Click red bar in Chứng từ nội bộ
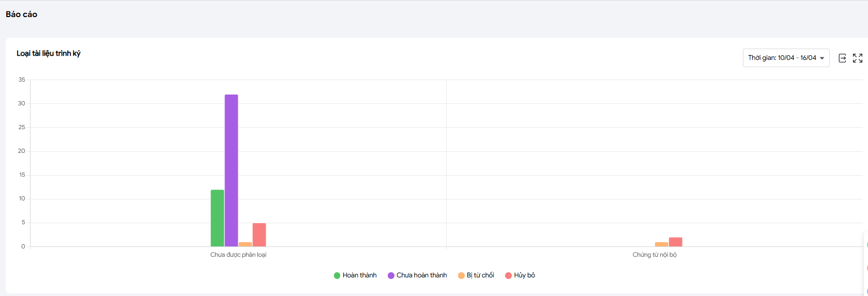868x296 pixels. pos(675,242)
